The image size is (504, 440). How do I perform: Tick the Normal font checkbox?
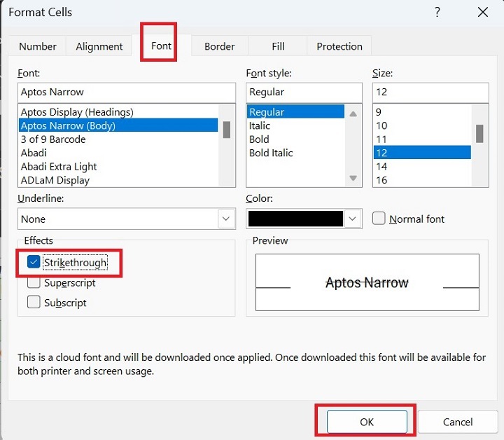click(x=379, y=219)
